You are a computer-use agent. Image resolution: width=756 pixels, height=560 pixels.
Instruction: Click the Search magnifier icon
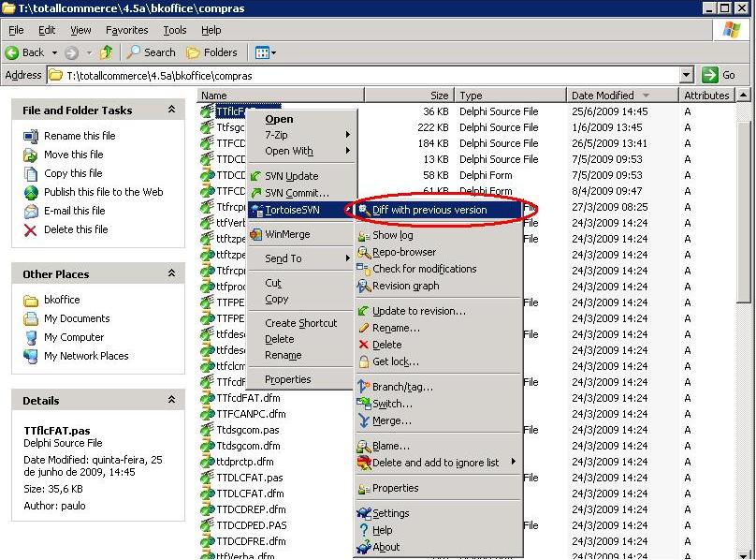tap(133, 52)
